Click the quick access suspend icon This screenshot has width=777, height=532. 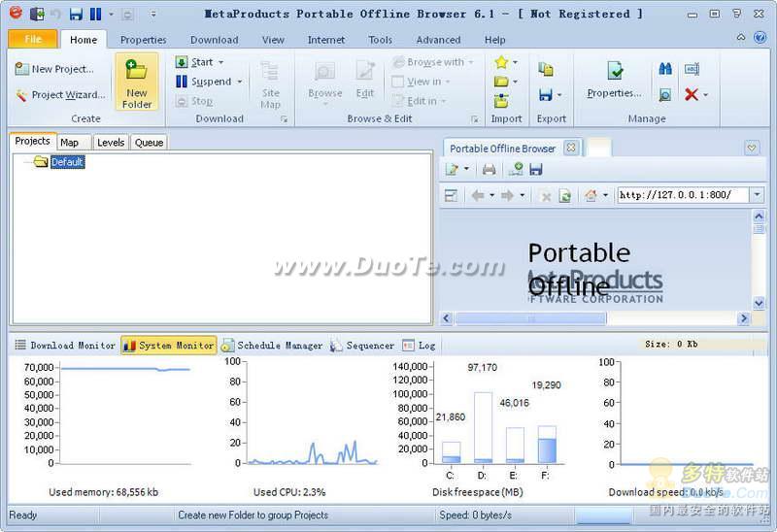95,14
